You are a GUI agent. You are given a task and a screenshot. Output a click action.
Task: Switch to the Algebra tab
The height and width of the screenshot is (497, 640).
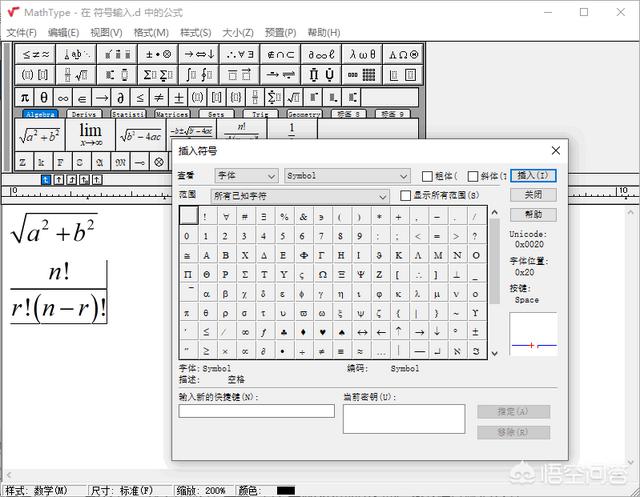tap(40, 114)
